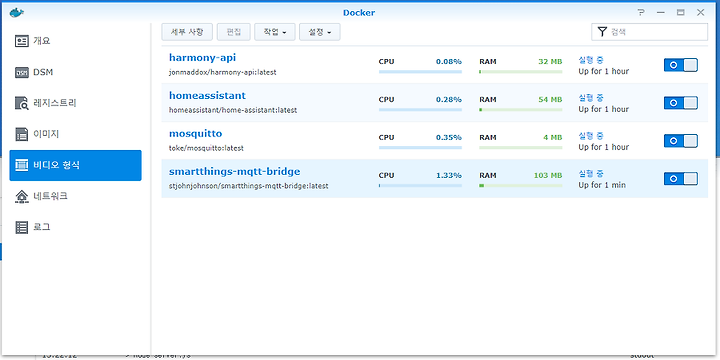
Task: Open the smartthings-mqtt-bridge container name link
Action: 234,171
